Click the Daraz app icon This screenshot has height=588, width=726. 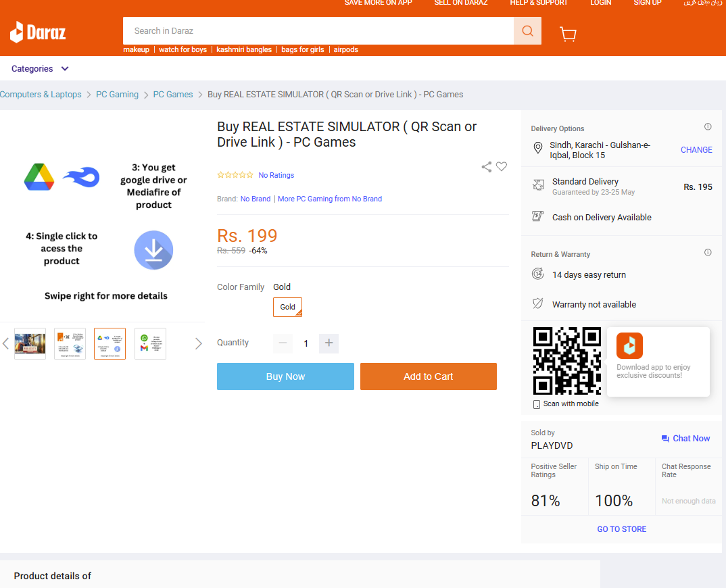[629, 345]
